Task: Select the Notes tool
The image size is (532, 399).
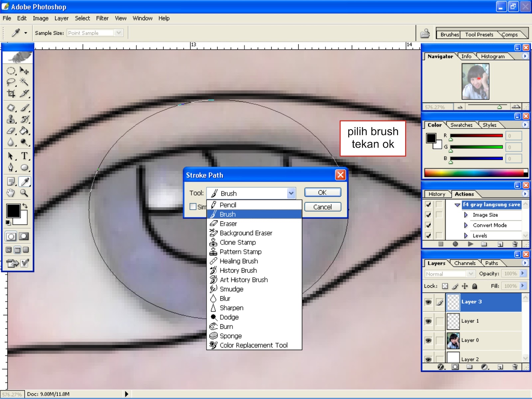Action: pyautogui.click(x=11, y=182)
